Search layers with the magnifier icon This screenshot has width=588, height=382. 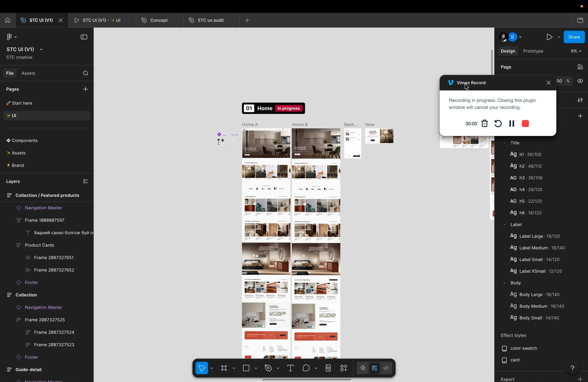(x=86, y=73)
